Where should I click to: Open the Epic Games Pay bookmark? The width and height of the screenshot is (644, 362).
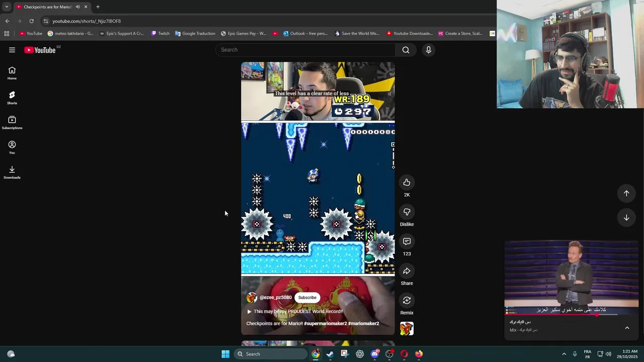coord(244,34)
